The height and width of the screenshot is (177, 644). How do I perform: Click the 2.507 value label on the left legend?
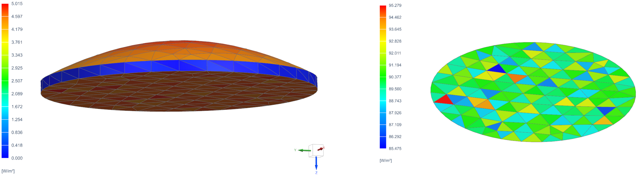(x=17, y=81)
